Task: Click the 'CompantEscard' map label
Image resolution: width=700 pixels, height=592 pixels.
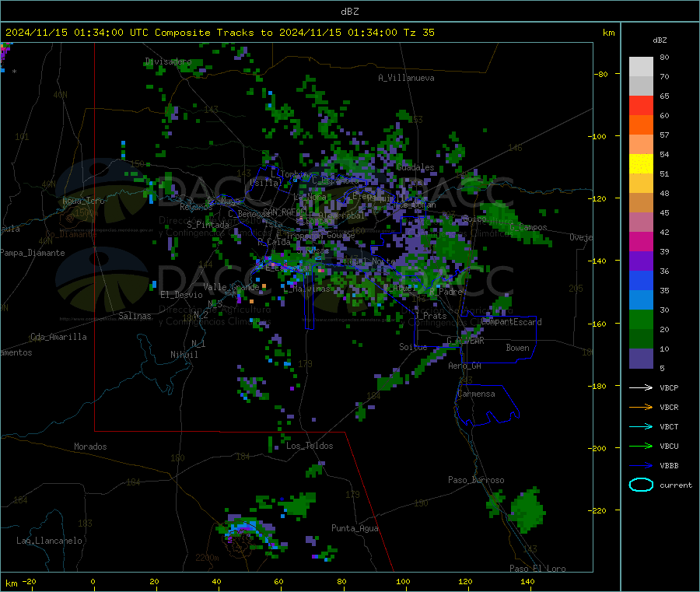Action: pyautogui.click(x=511, y=322)
